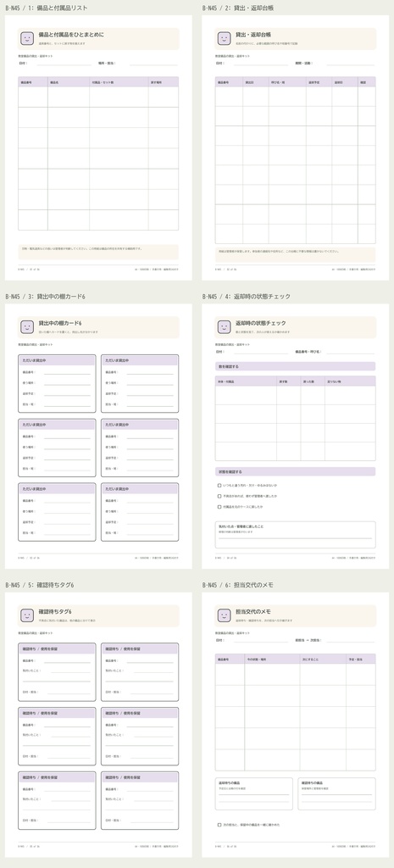Check the 次の担当と保留中の備品を確かめた checkbox
The image size is (394, 868).
[x=219, y=825]
